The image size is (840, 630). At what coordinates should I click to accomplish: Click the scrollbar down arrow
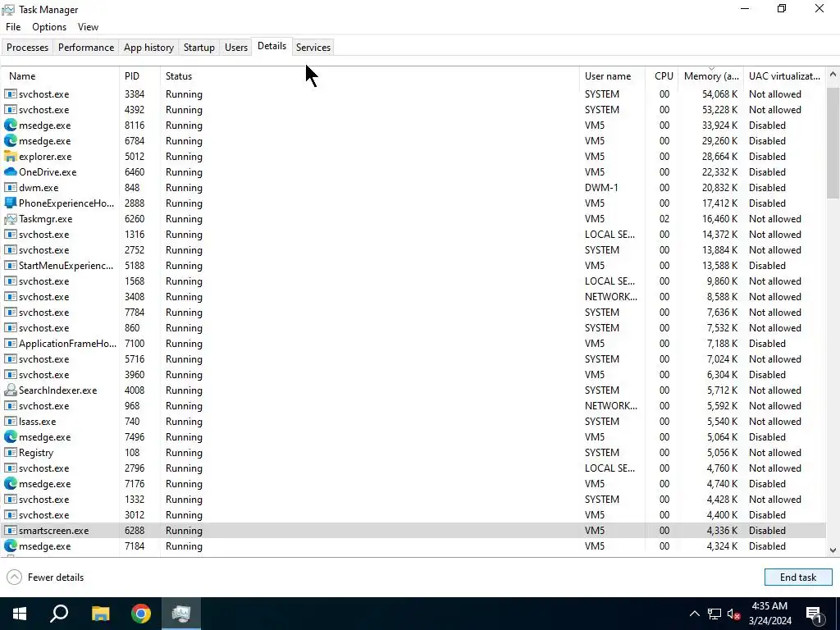point(833,550)
